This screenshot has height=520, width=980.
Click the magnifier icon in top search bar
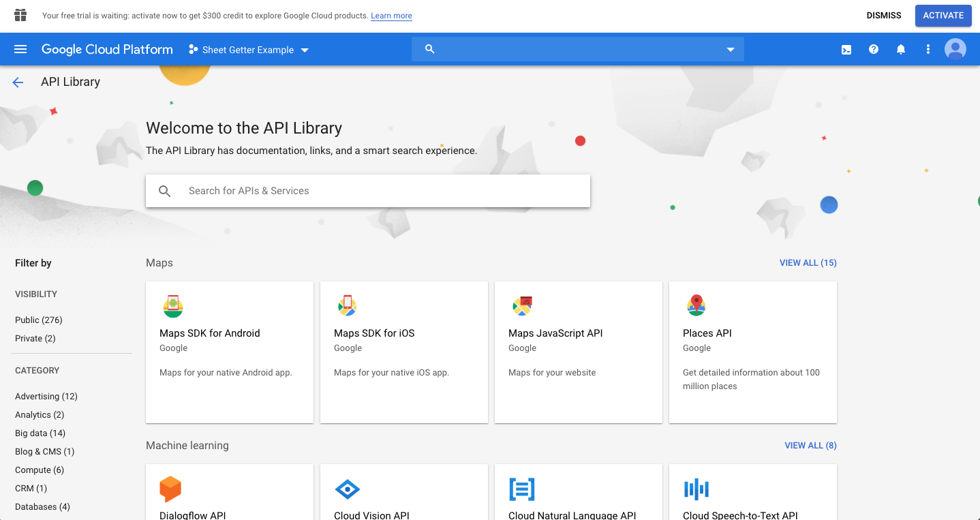click(x=429, y=49)
